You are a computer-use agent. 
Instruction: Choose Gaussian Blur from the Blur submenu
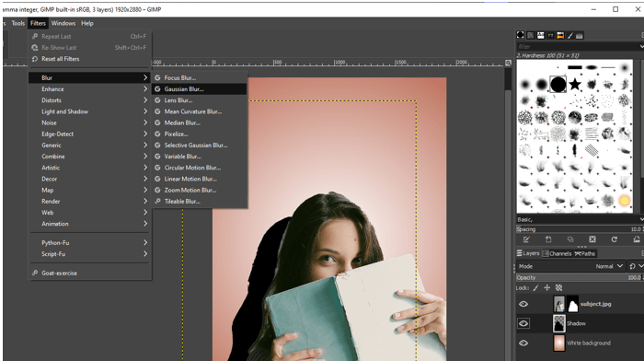(x=200, y=88)
